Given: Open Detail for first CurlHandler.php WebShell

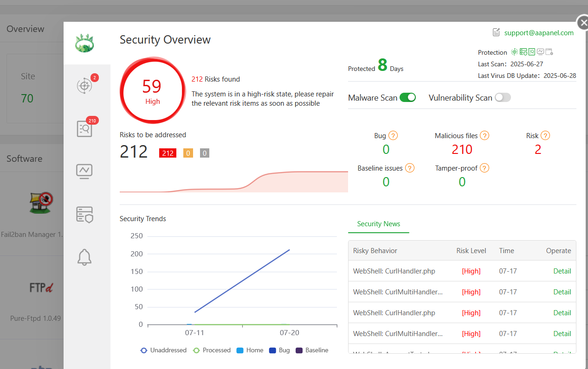Looking at the screenshot, I should [x=562, y=271].
